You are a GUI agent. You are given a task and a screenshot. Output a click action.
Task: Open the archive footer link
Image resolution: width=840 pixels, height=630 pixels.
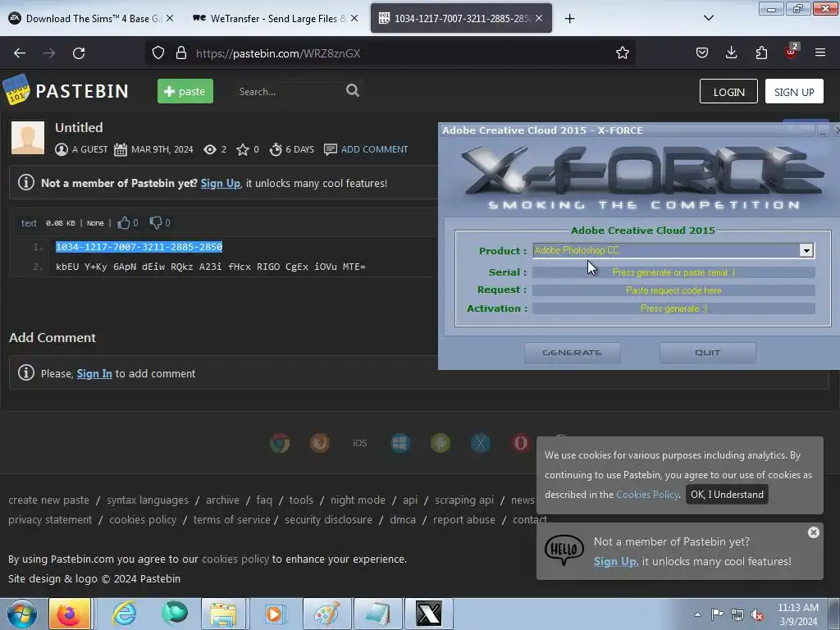click(x=222, y=500)
